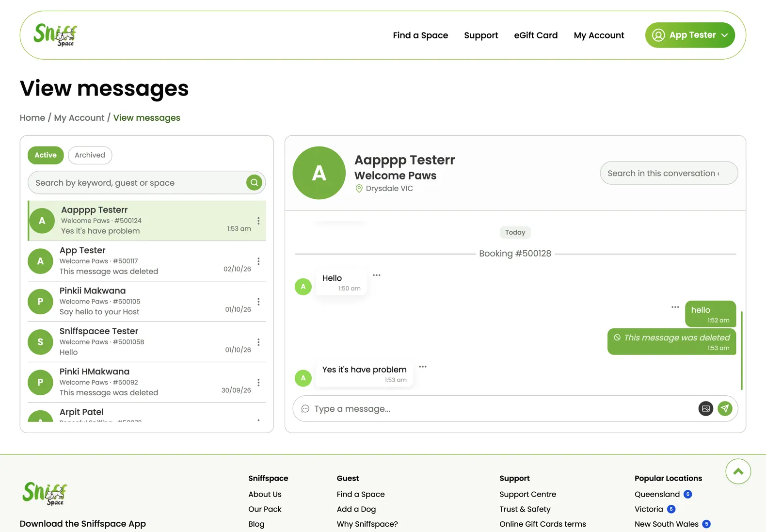Open the Arpit Patel conversation
Screen dimensions: 766x532
[146, 413]
